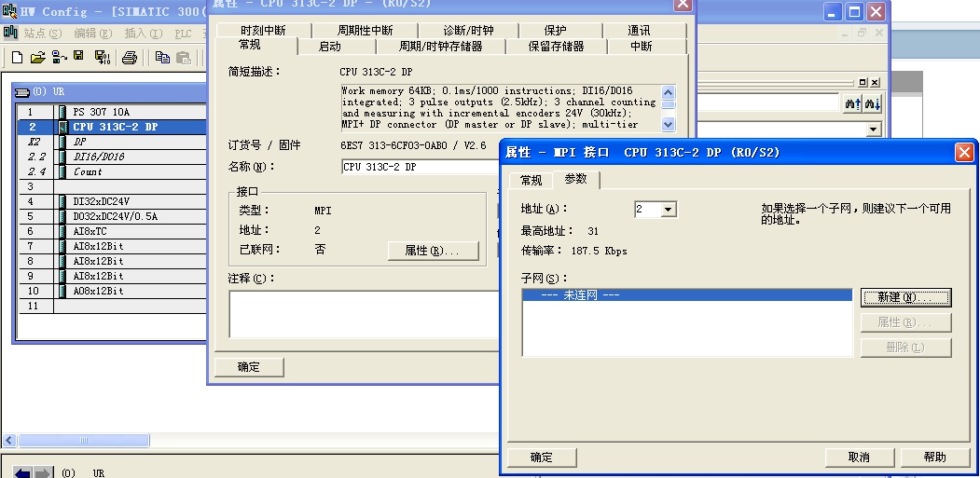Click the module icon of DI32xDC24V
Viewport: 980px width, 478px height.
62,201
